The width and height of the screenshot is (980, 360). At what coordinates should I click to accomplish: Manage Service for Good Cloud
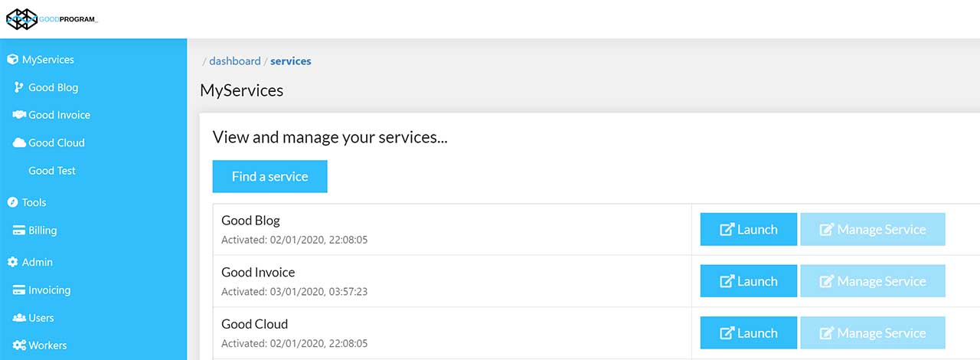(872, 333)
